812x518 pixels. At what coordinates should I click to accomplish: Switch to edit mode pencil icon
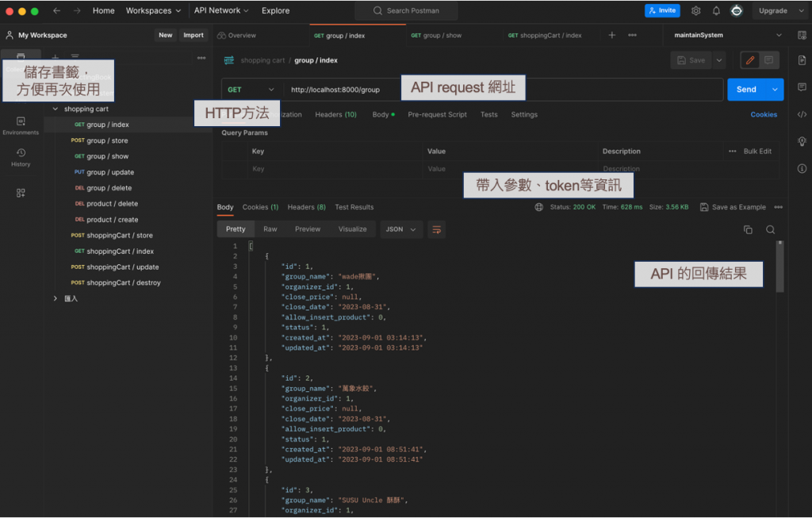(x=750, y=60)
